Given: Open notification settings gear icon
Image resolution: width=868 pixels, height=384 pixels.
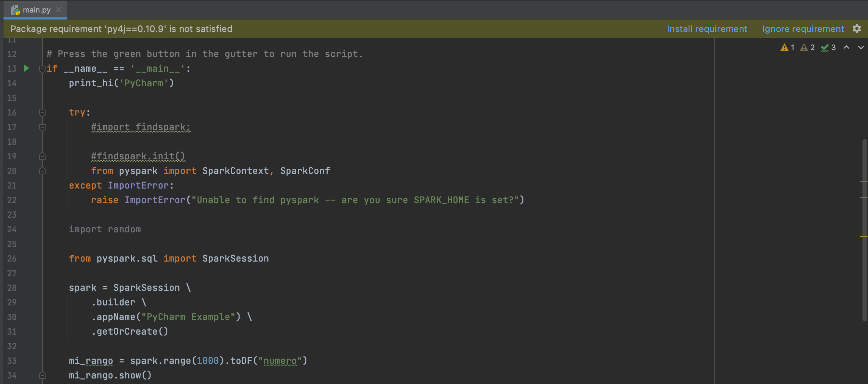Looking at the screenshot, I should click(857, 29).
